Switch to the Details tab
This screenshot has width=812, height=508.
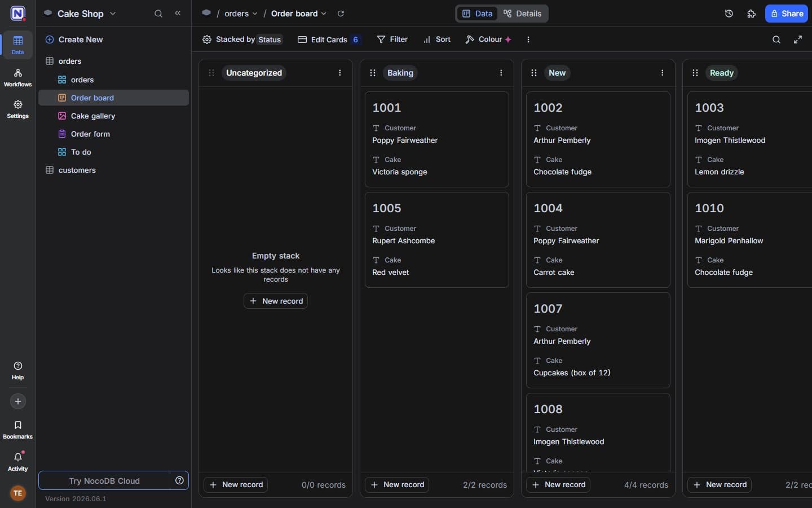(x=523, y=14)
